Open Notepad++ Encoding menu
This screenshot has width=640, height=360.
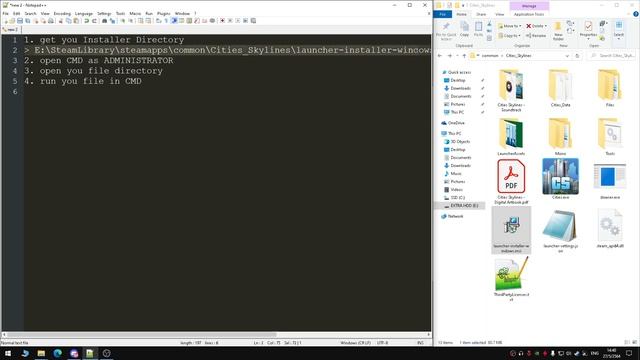62,13
